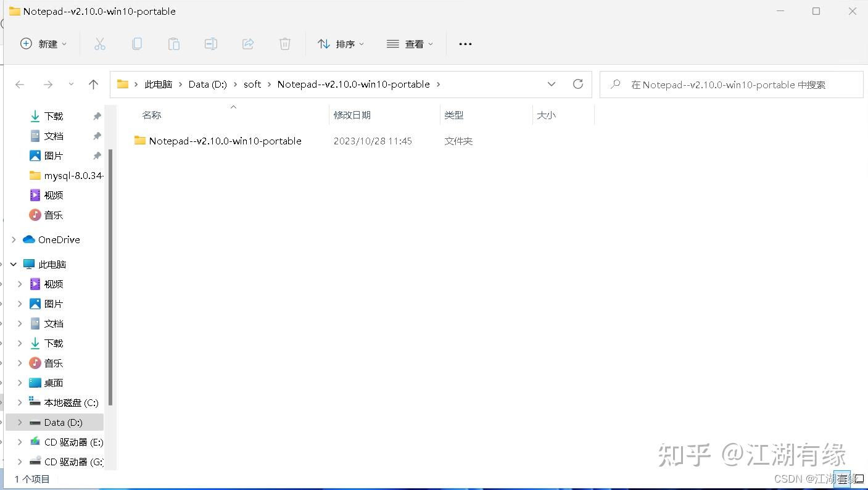Open the 新建 (New) menu
Image resolution: width=868 pixels, height=490 pixels.
pyautogui.click(x=43, y=43)
